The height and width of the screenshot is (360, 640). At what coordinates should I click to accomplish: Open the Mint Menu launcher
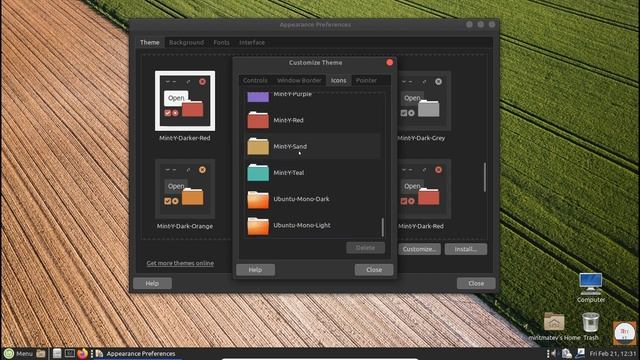tap(18, 353)
